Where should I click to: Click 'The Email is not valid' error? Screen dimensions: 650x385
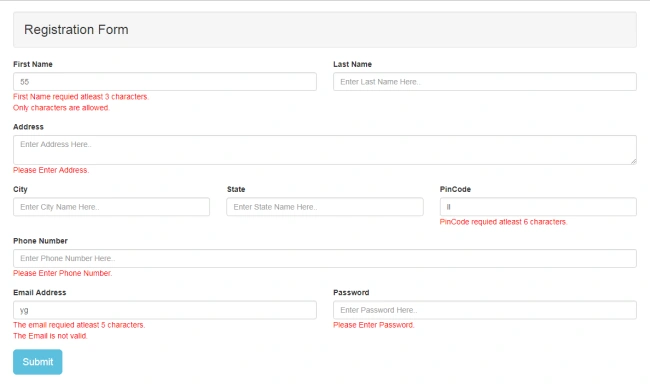tap(50, 336)
